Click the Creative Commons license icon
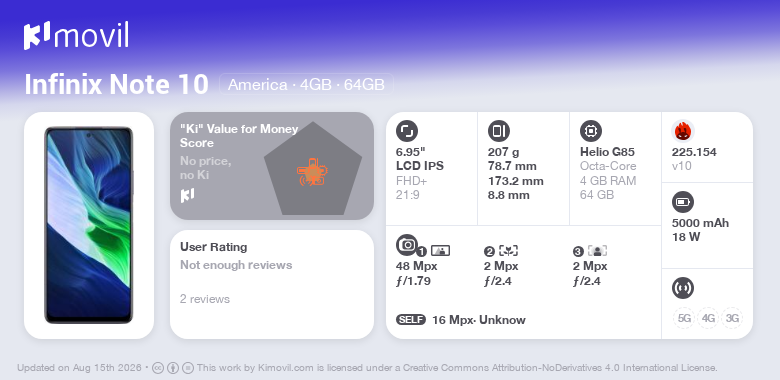The height and width of the screenshot is (380, 780). pos(158,368)
